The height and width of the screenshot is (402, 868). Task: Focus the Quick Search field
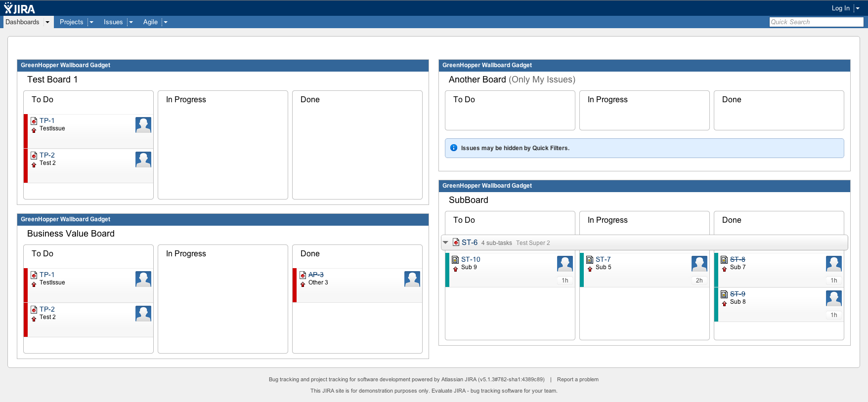click(816, 22)
